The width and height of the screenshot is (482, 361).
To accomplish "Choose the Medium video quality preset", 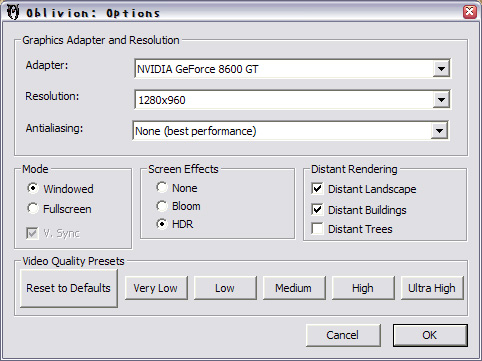I will 294,288.
